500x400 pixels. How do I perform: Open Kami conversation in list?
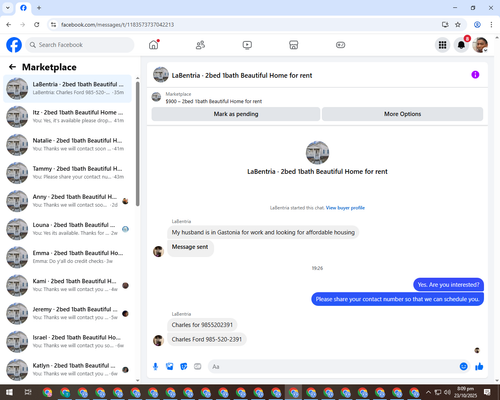tap(67, 285)
